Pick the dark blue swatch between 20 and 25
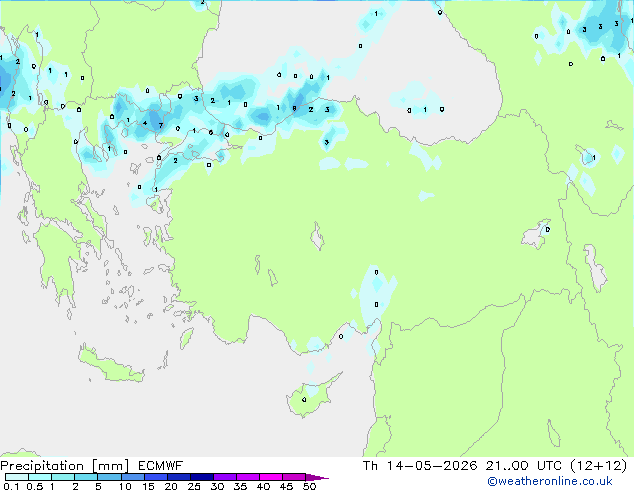The image size is (634, 490). click(x=178, y=477)
